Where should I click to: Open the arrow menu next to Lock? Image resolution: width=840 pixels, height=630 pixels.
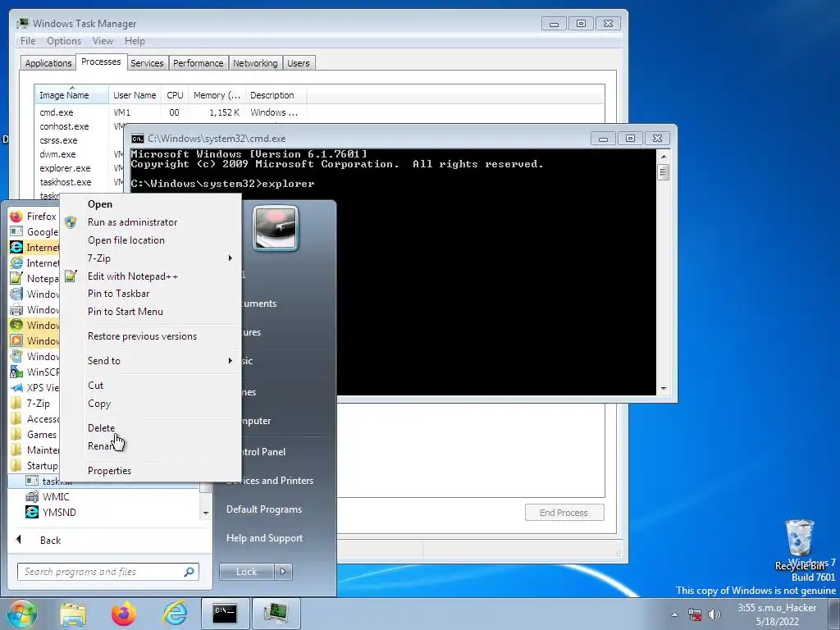[283, 572]
